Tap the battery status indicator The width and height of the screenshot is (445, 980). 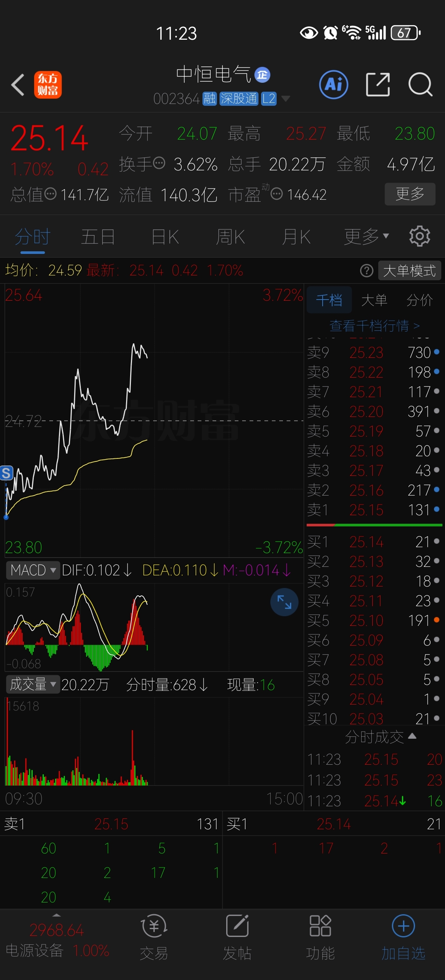point(405,33)
